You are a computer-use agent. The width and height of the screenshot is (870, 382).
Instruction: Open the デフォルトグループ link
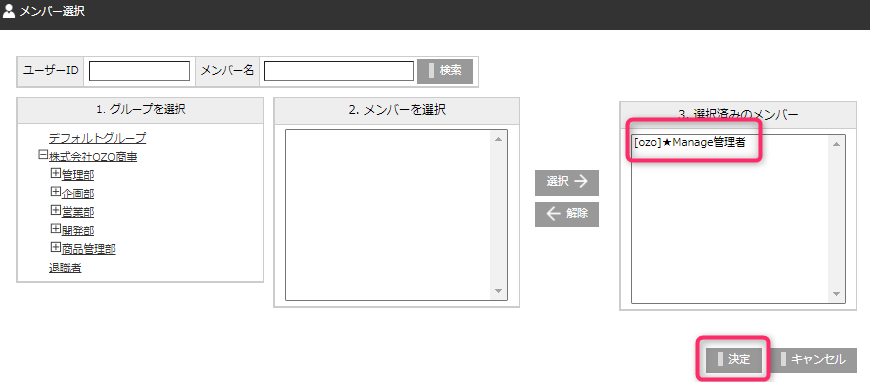97,138
